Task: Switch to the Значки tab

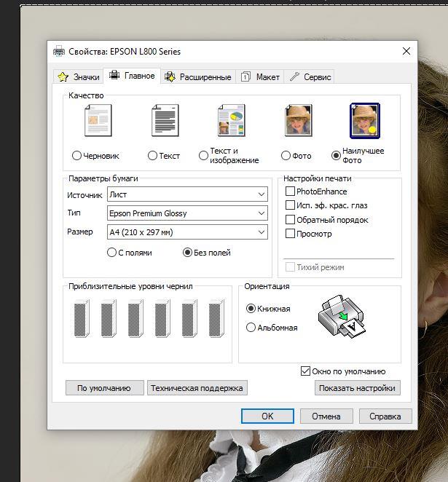Action: click(79, 77)
